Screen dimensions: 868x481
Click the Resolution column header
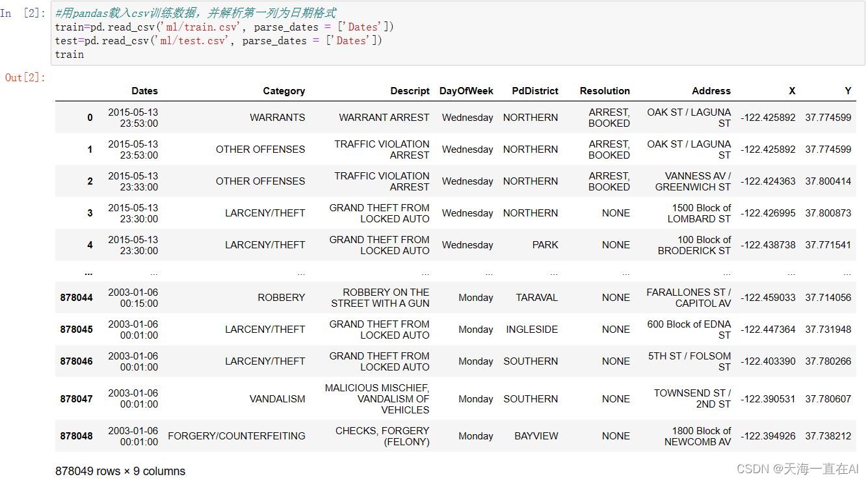(605, 91)
